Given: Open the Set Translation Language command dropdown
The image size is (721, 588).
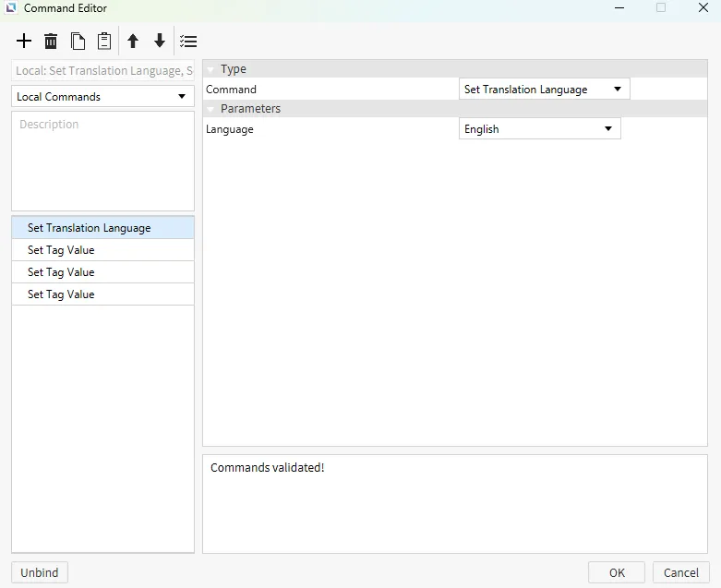Looking at the screenshot, I should [544, 90].
